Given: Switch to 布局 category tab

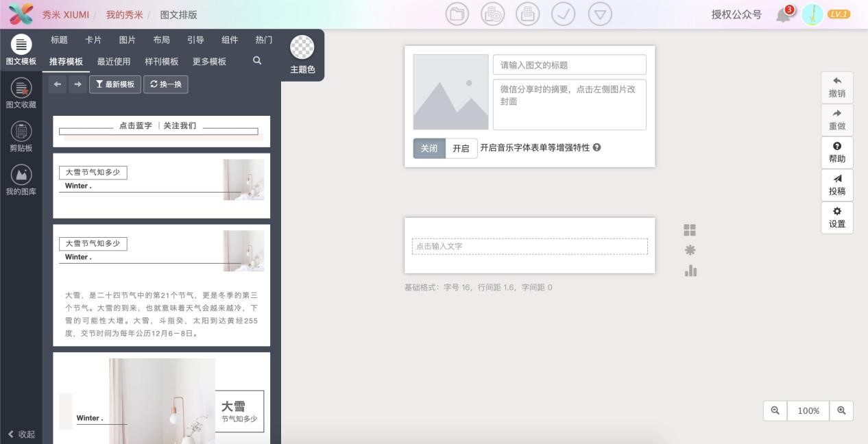Looking at the screenshot, I should tap(162, 40).
